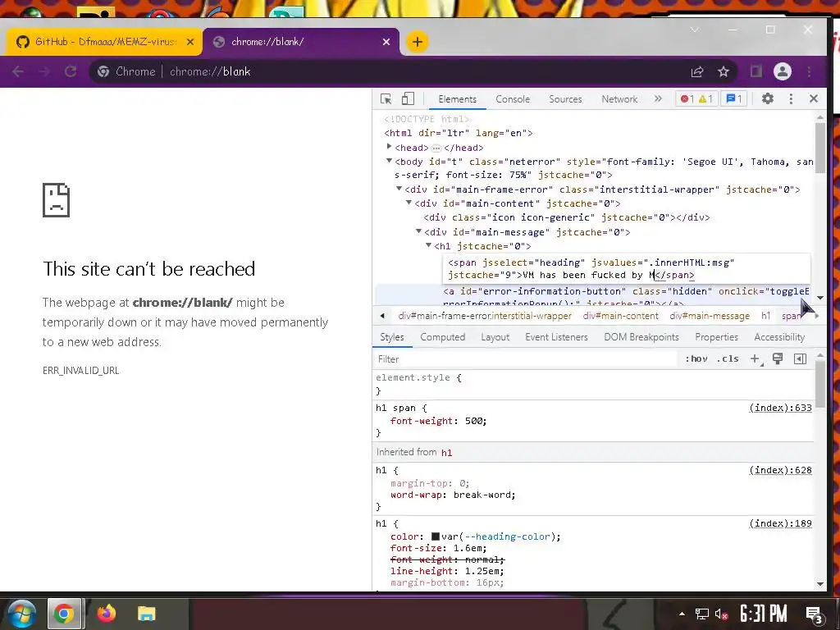Open DevTools three-dot customize menu
840x630 pixels.
791,98
